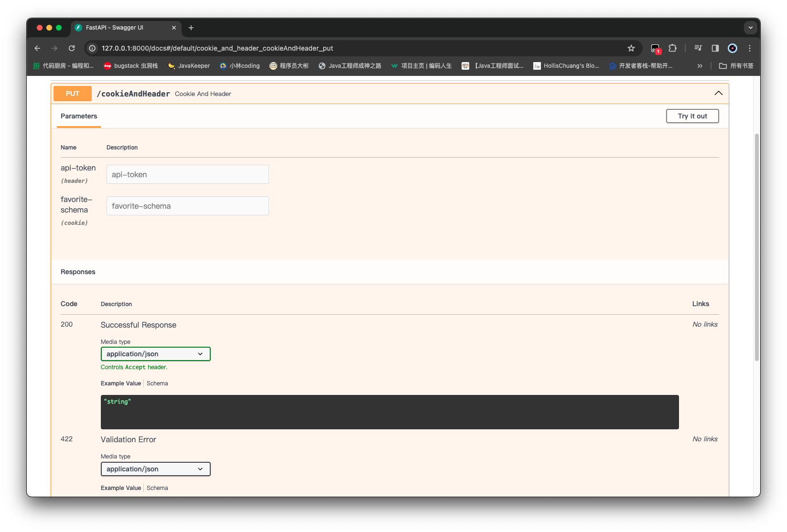Select the FastAPI - Swagger UI browser tab
787x532 pixels.
pos(126,28)
